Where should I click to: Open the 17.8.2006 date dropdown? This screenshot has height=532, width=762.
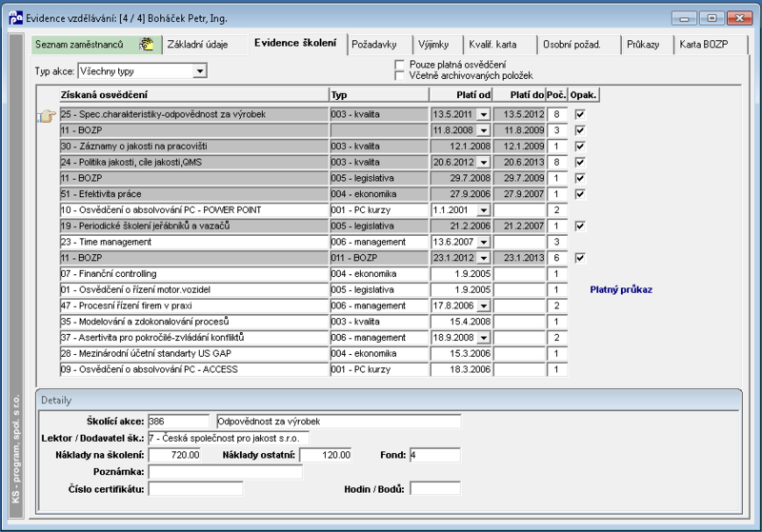point(484,305)
